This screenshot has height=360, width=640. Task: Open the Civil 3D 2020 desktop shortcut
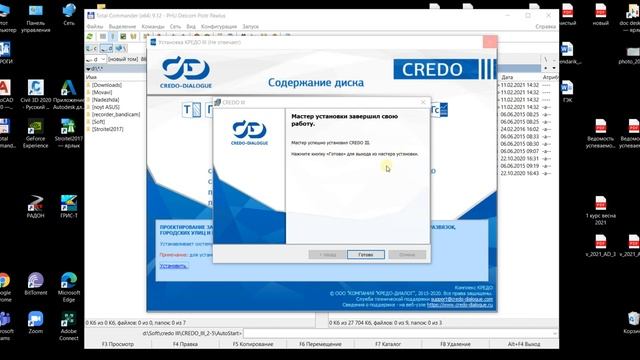pyautogui.click(x=36, y=95)
